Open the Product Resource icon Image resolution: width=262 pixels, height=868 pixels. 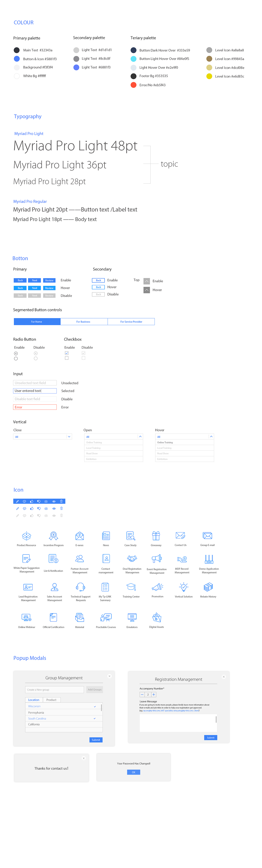(26, 536)
